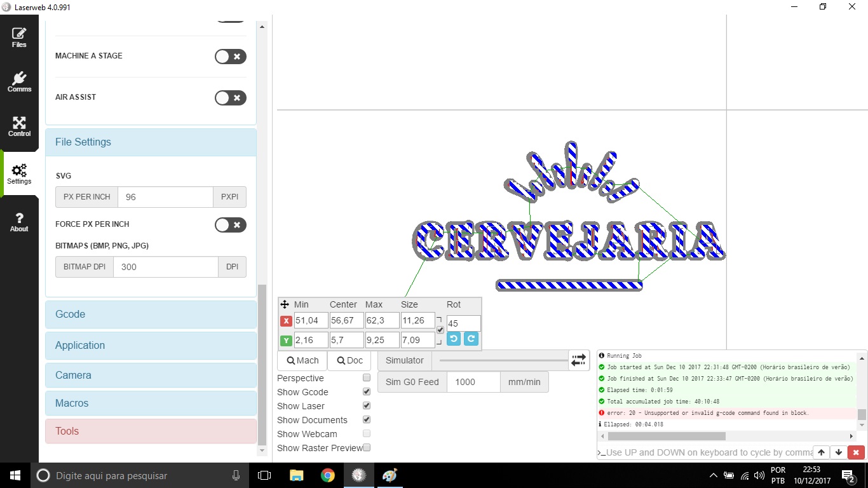Click the console next command down arrow

pyautogui.click(x=838, y=452)
